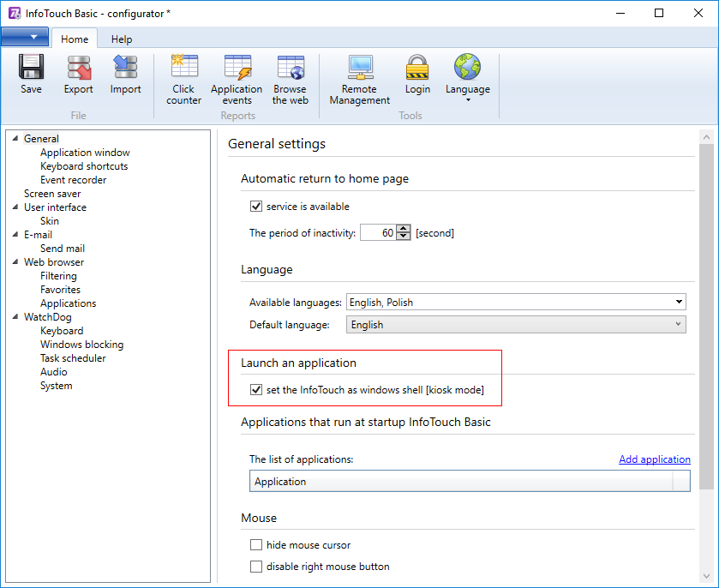Click the Application column header

pyautogui.click(x=461, y=482)
